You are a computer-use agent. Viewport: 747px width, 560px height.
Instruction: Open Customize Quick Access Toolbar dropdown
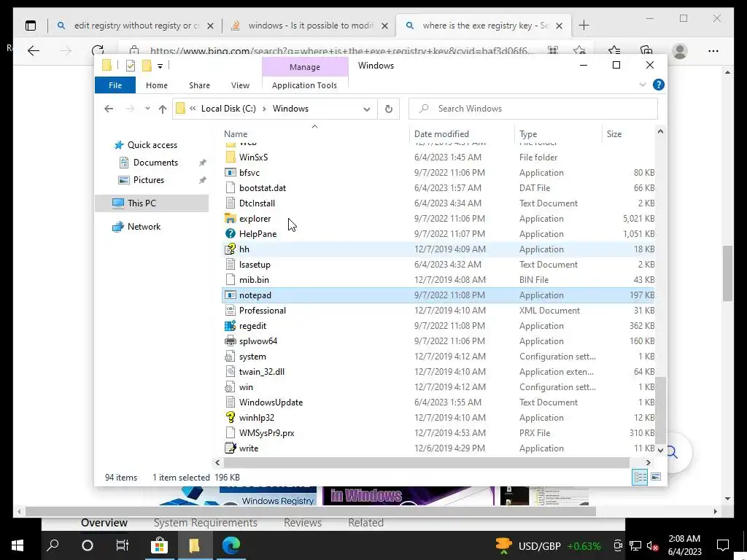(x=160, y=66)
